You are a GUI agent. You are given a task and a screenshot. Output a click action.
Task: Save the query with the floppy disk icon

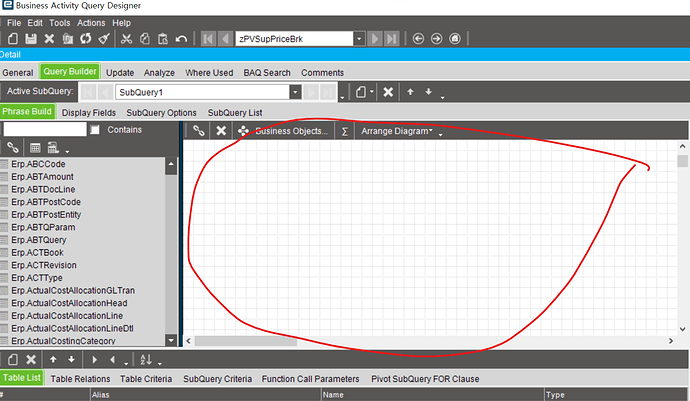point(31,39)
